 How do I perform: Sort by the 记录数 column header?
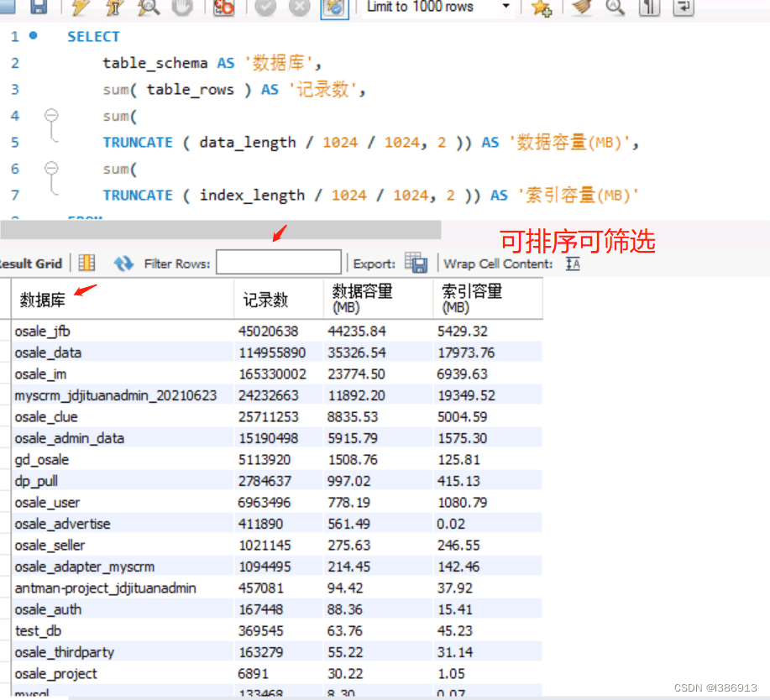click(x=279, y=299)
